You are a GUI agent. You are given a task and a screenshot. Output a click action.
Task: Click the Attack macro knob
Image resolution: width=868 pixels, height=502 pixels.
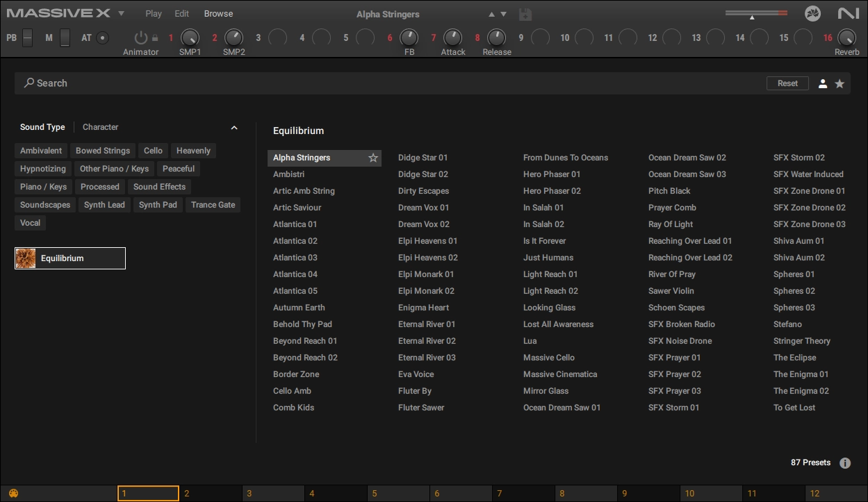pyautogui.click(x=453, y=37)
